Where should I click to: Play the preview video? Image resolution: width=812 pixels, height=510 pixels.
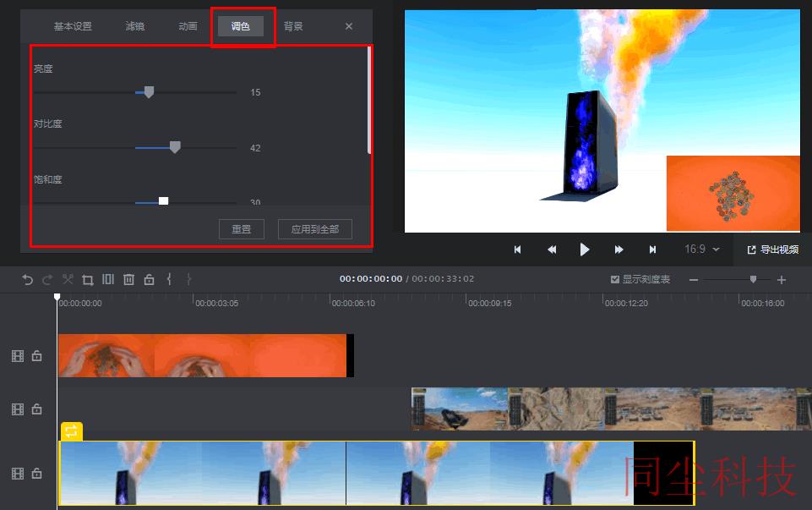point(585,250)
